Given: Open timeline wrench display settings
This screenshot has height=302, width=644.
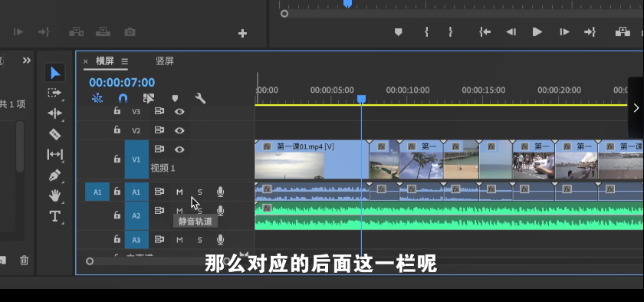Looking at the screenshot, I should pos(200,98).
